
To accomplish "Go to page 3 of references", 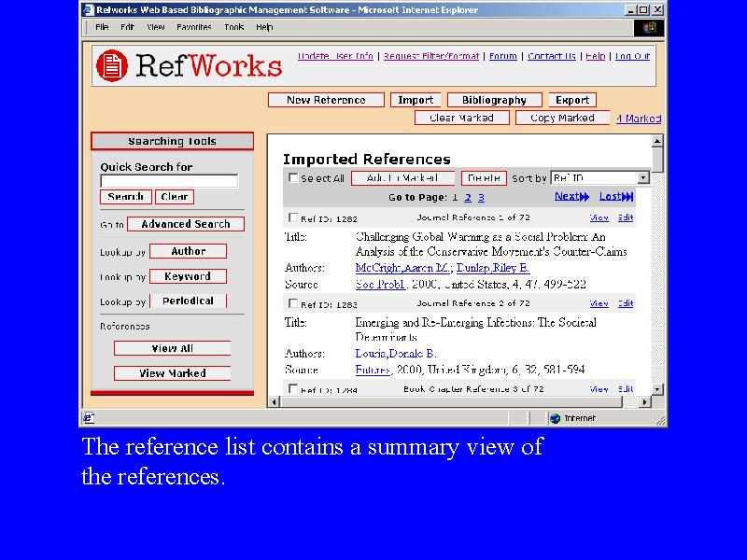I will coord(481,198).
